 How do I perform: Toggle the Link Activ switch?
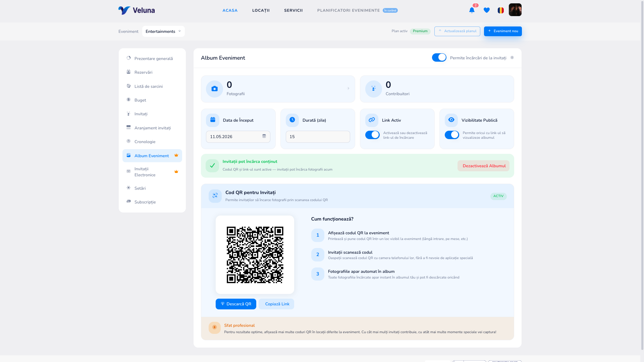coord(372,135)
